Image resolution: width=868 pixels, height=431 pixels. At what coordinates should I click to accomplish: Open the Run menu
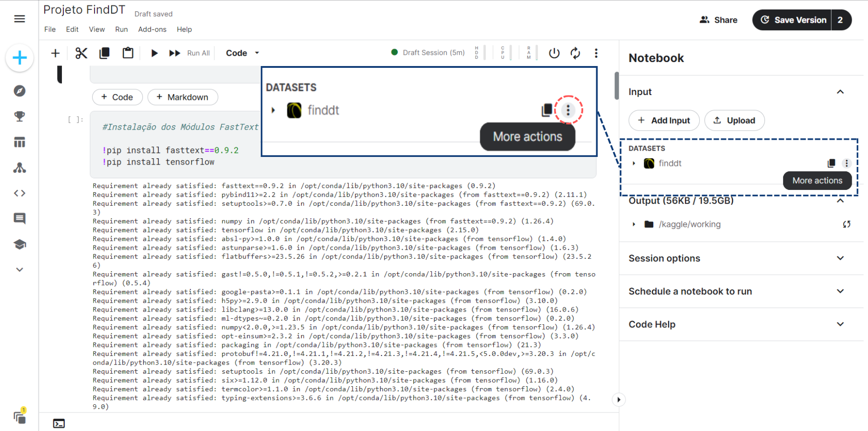121,29
